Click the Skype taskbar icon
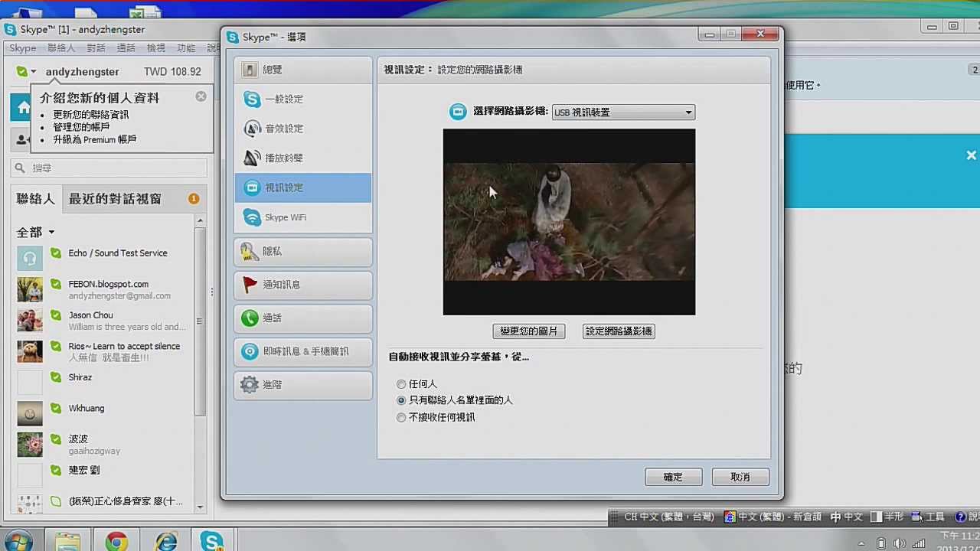The height and width of the screenshot is (551, 980). click(212, 542)
